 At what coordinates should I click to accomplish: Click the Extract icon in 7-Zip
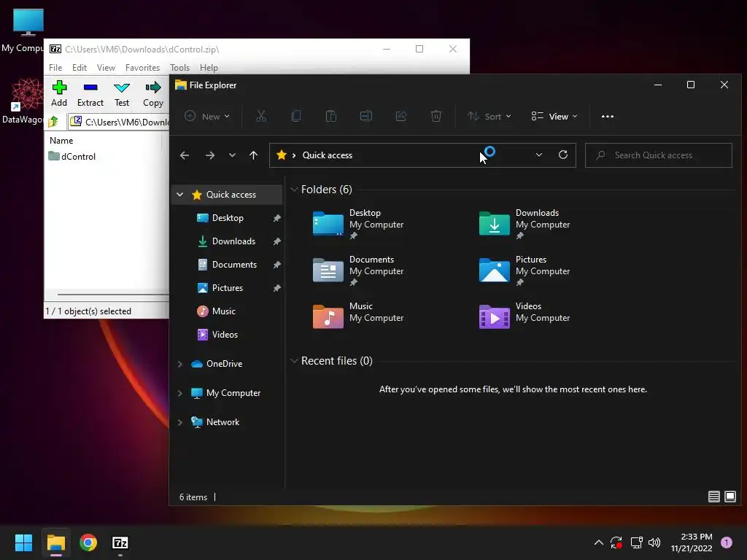[x=90, y=94]
